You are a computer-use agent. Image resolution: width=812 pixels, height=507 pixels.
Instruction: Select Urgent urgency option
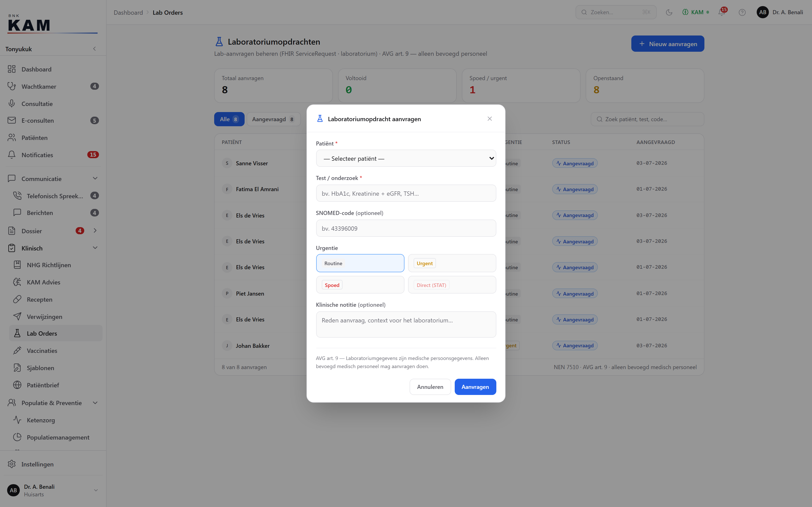[x=452, y=263]
